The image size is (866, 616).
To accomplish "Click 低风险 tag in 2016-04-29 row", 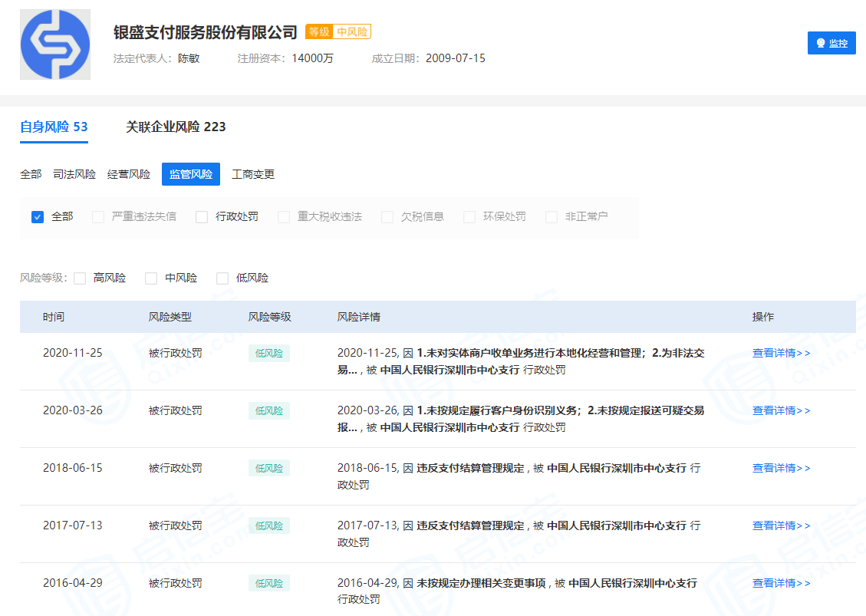I will pyautogui.click(x=269, y=584).
